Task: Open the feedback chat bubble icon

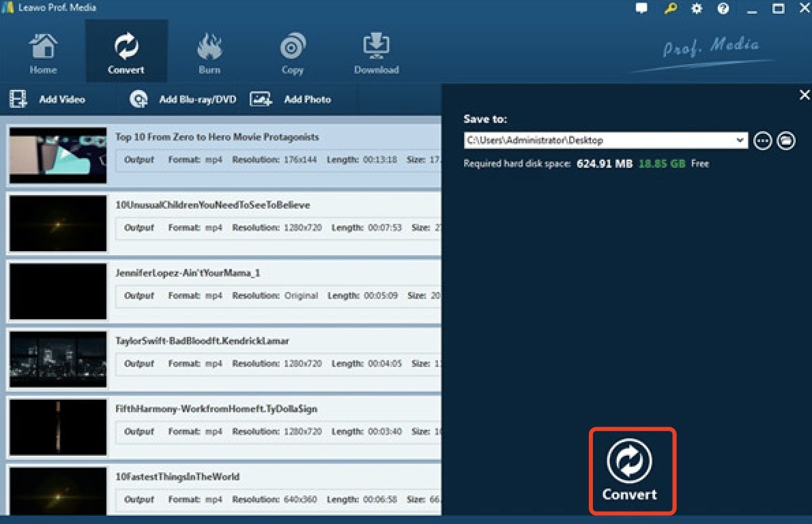Action: (641, 9)
